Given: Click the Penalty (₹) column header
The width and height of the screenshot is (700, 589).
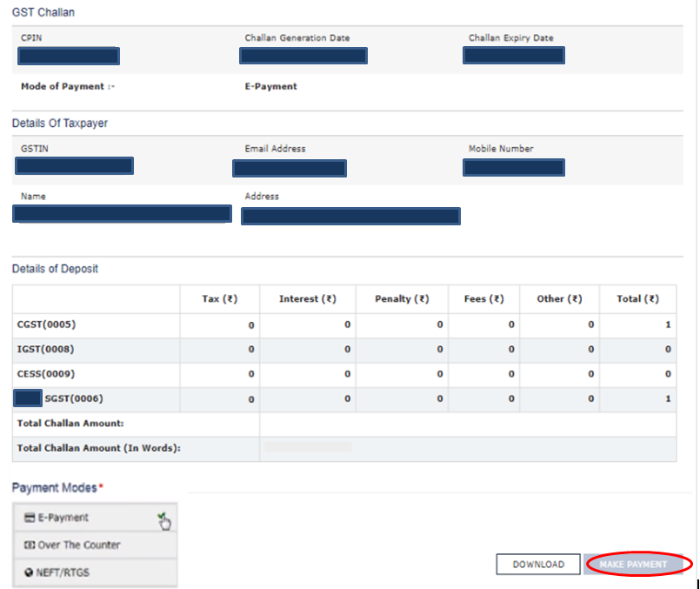Looking at the screenshot, I should pos(402,298).
